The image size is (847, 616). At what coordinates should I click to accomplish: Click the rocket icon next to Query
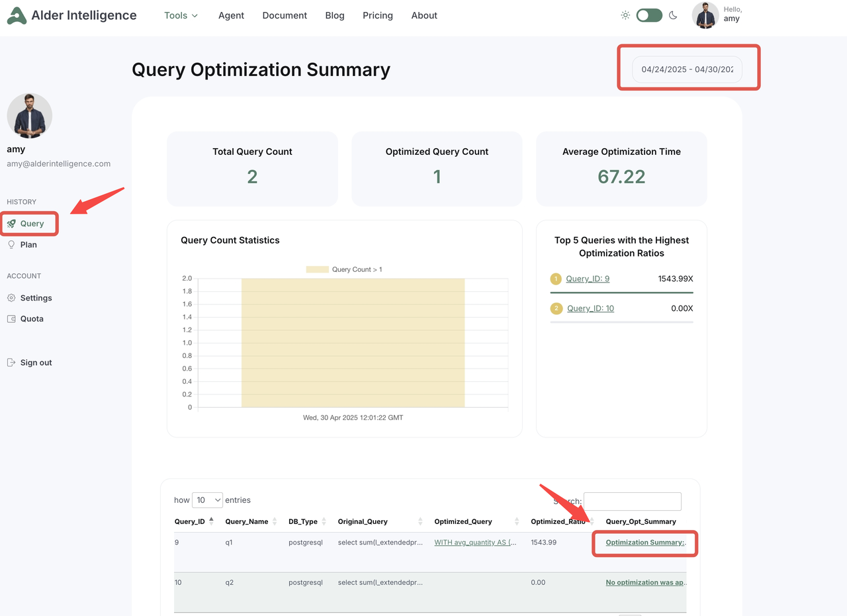11,224
